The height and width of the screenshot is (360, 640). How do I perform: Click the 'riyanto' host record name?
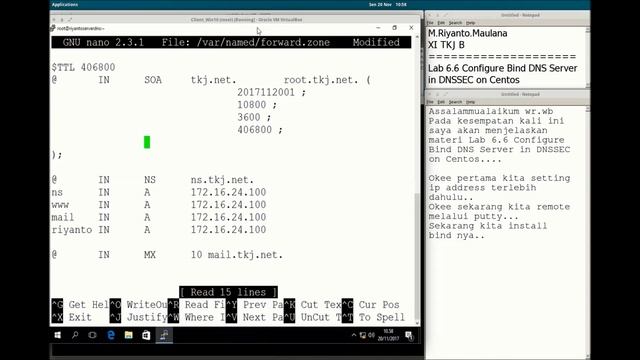point(72,230)
